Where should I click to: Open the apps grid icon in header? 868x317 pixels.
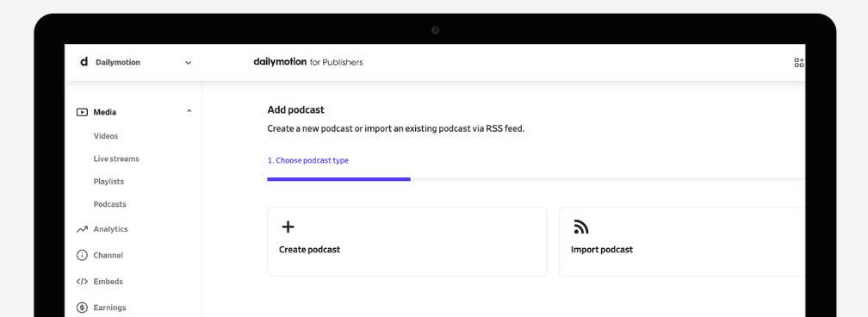(x=799, y=63)
